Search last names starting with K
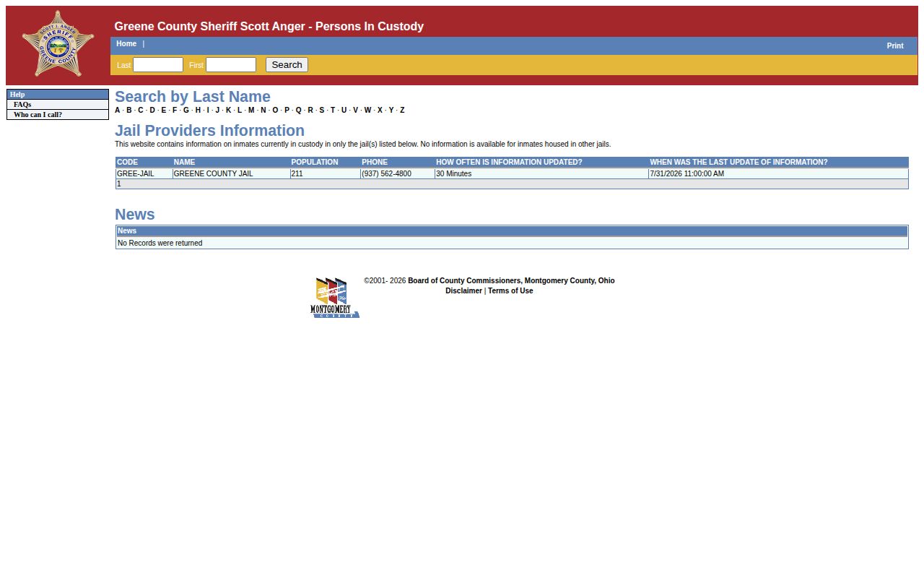The height and width of the screenshot is (578, 924). [229, 111]
